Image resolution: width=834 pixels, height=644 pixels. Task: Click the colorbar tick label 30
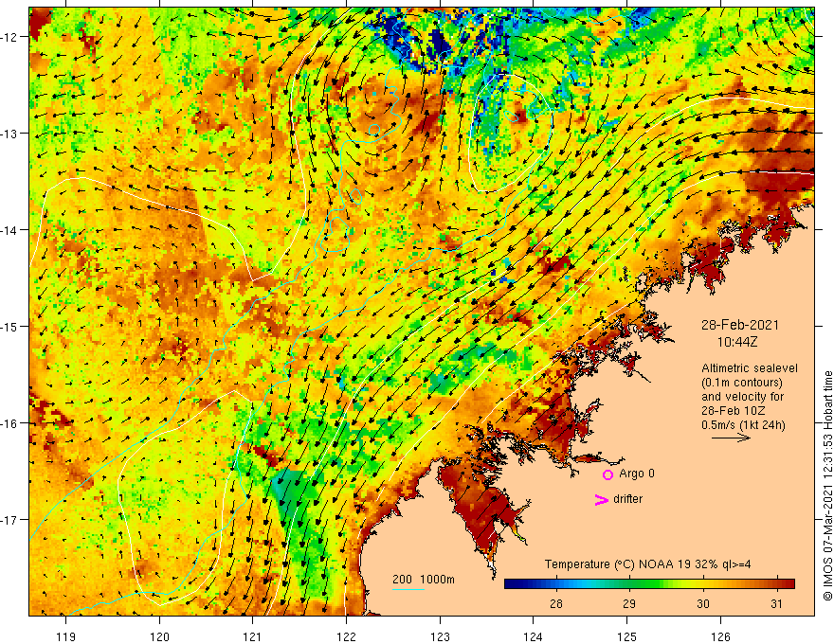point(703,603)
